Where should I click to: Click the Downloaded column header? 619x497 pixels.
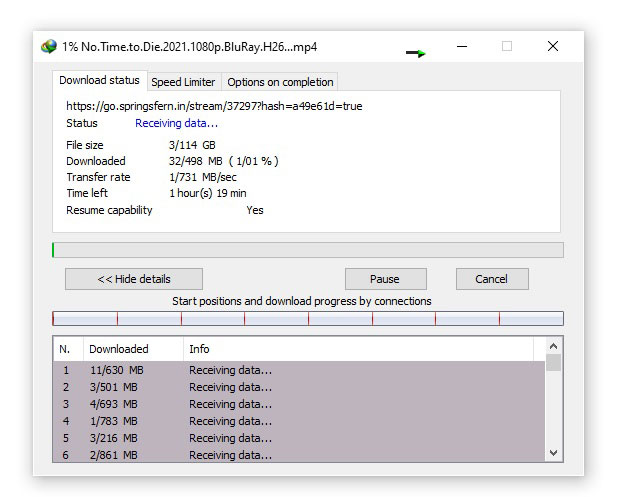pos(133,349)
